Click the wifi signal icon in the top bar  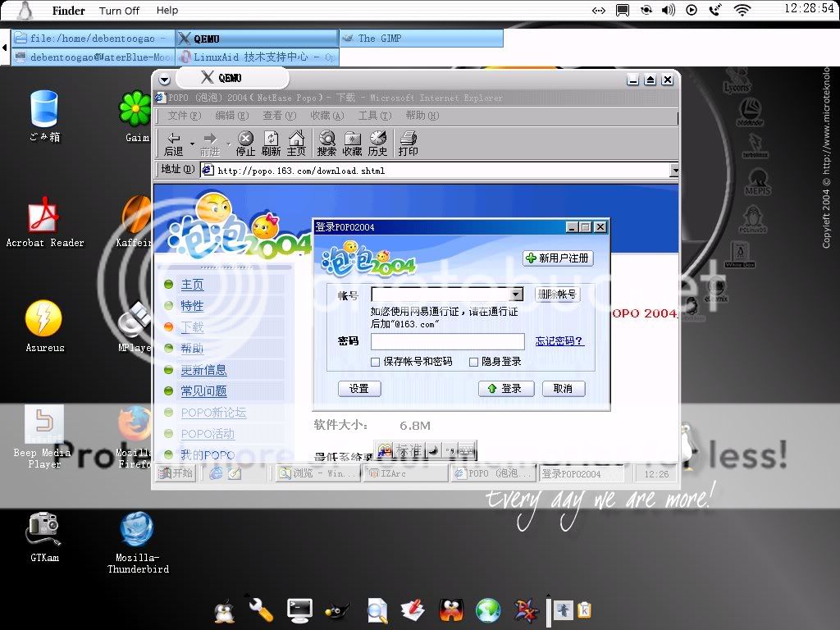click(x=742, y=10)
